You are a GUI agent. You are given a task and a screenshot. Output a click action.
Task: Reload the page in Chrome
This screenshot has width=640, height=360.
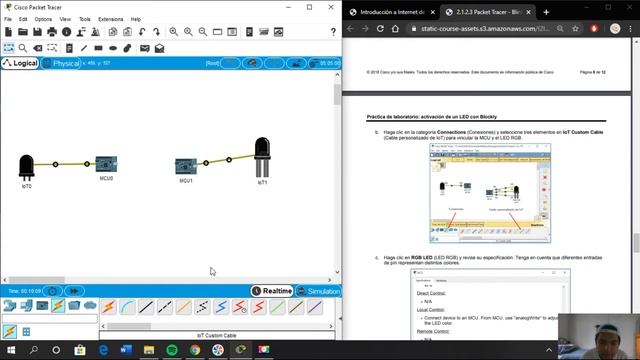(380, 29)
